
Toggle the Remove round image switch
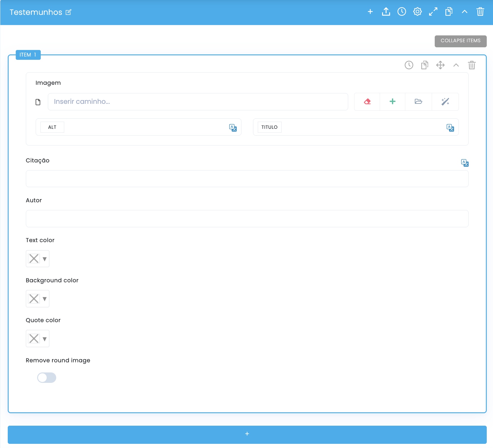click(47, 378)
